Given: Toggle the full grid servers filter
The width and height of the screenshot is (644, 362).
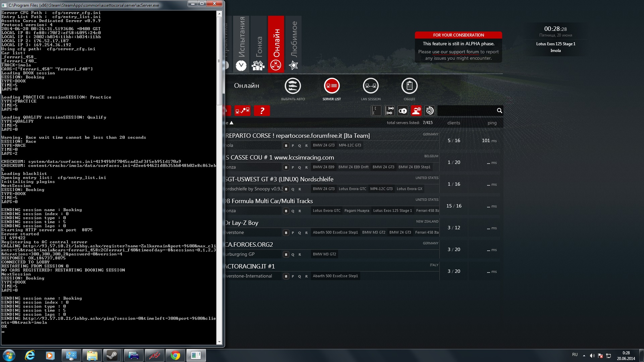Looking at the screenshot, I should (x=389, y=111).
